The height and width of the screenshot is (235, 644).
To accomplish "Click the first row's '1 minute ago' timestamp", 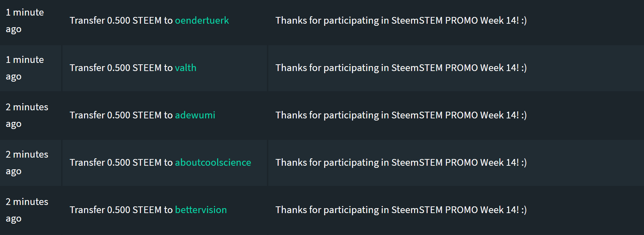I will pos(25,21).
